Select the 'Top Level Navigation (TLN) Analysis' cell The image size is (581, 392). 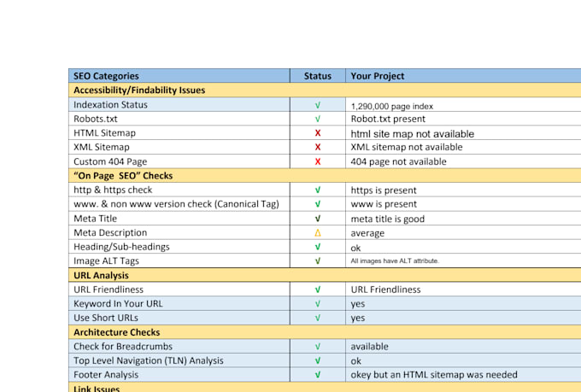point(179,360)
